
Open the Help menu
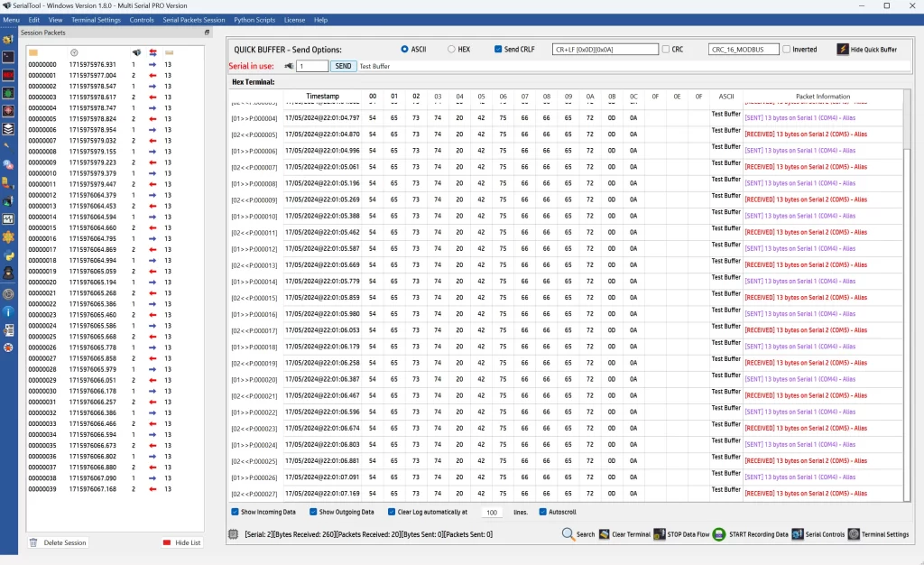[320, 20]
